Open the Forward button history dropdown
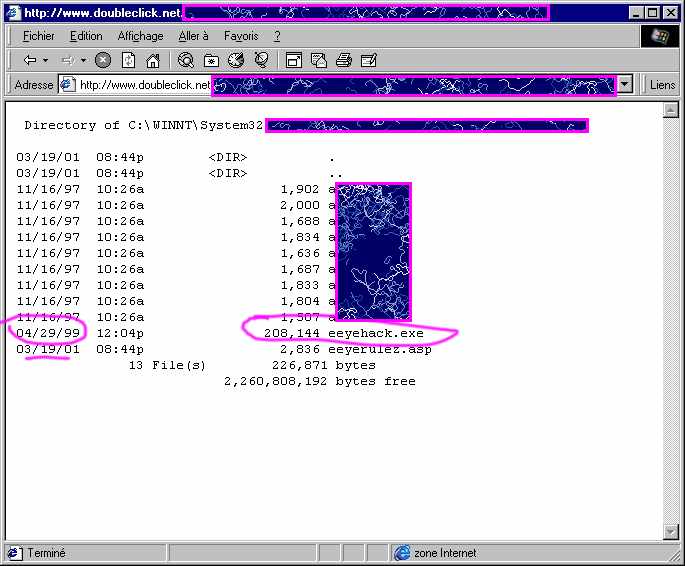Viewport: 685px width, 566px height. point(83,60)
